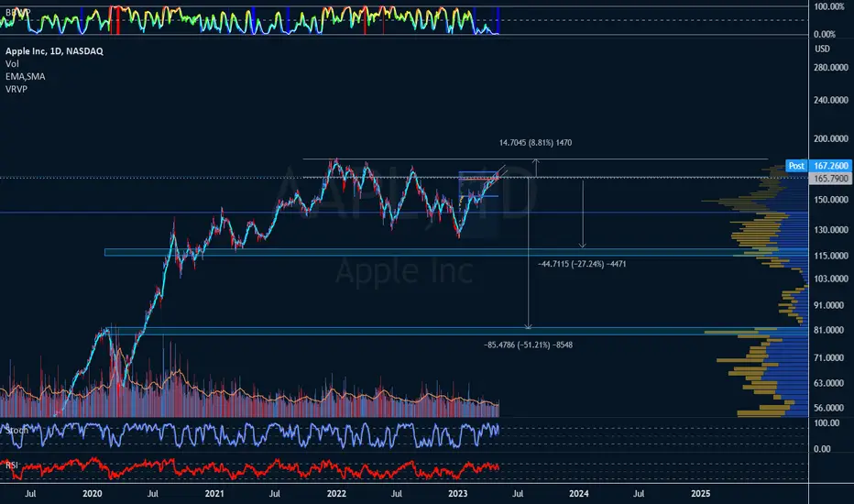The width and height of the screenshot is (854, 504).
Task: Select the −85.4786 (−51.21%) measurement label
Action: pyautogui.click(x=528, y=345)
